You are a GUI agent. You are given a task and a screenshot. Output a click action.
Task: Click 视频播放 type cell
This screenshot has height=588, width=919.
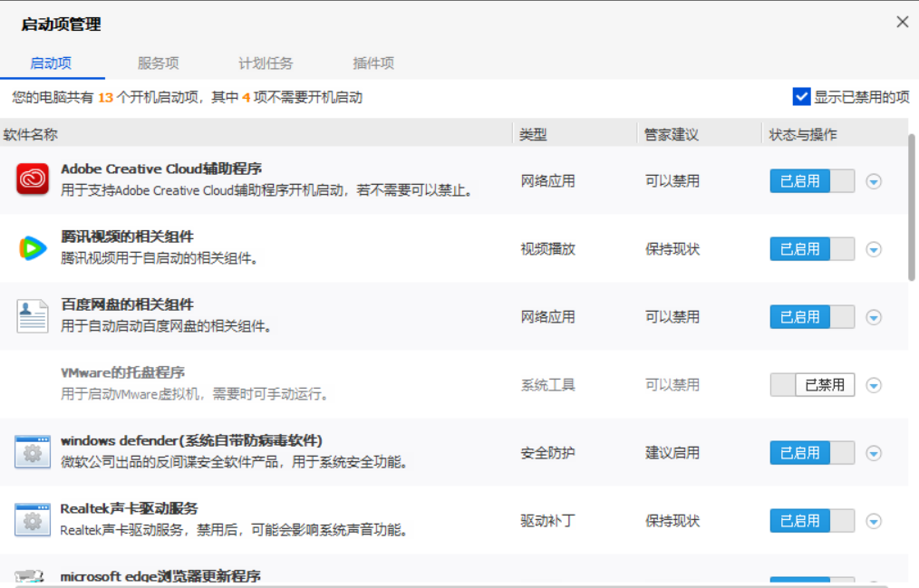click(548, 249)
